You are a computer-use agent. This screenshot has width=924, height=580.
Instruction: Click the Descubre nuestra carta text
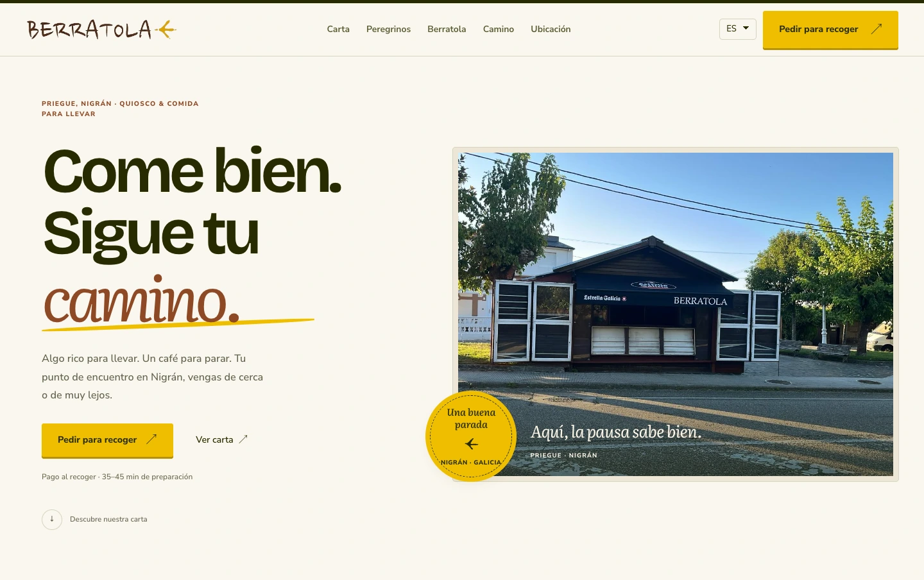pyautogui.click(x=108, y=519)
